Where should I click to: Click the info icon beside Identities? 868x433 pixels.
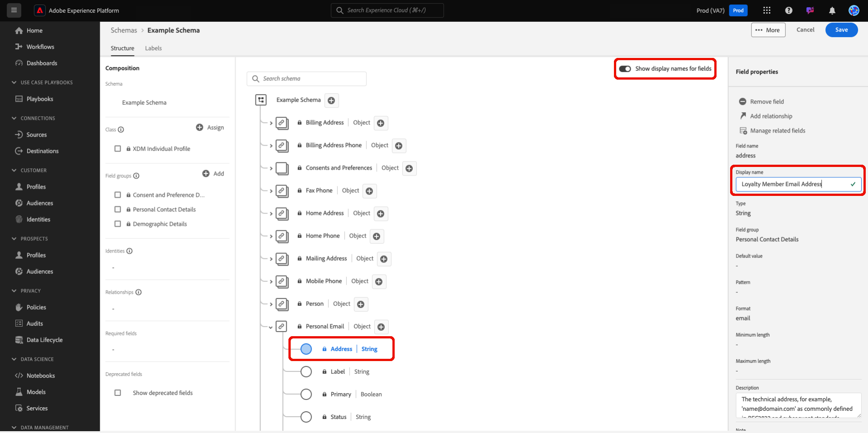pyautogui.click(x=129, y=251)
